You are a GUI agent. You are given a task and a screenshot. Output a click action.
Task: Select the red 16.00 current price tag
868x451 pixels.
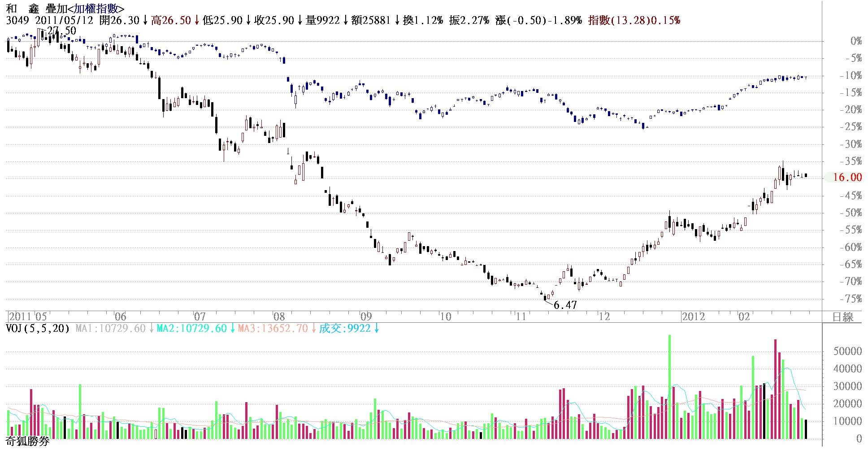(847, 178)
